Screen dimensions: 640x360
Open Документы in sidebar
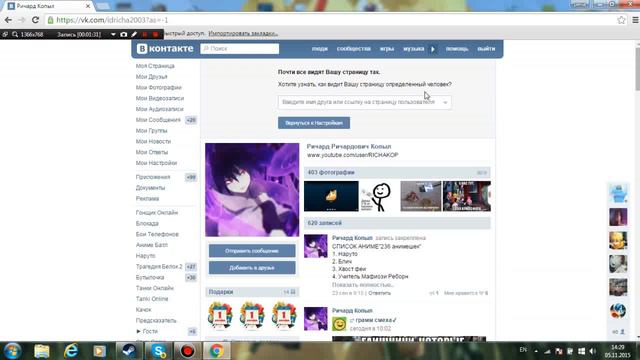click(x=150, y=188)
